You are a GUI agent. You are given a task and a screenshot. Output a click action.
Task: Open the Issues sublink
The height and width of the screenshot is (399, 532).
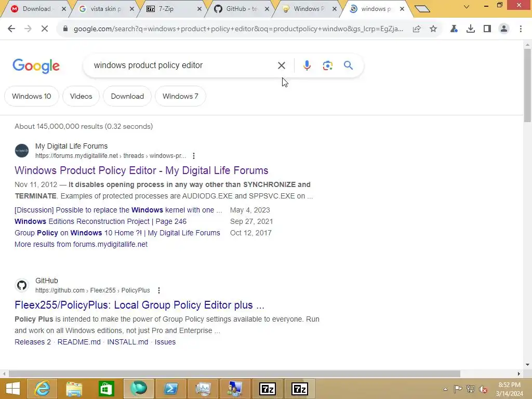click(165, 342)
